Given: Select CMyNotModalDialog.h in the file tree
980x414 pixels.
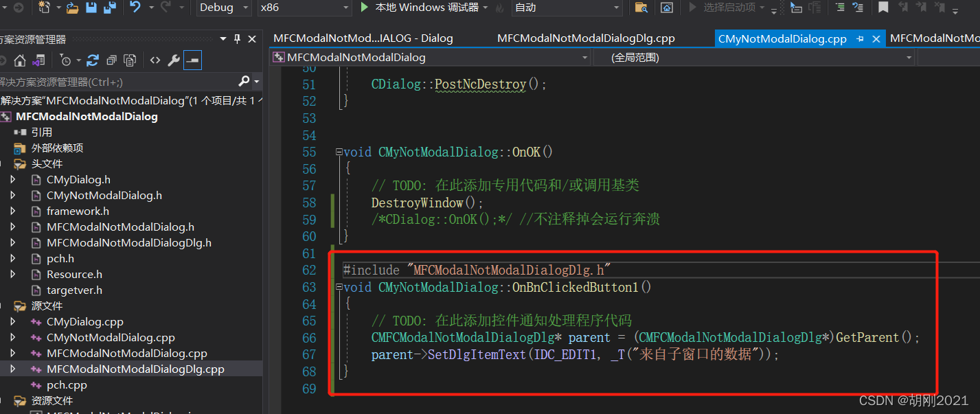Looking at the screenshot, I should pyautogui.click(x=104, y=195).
